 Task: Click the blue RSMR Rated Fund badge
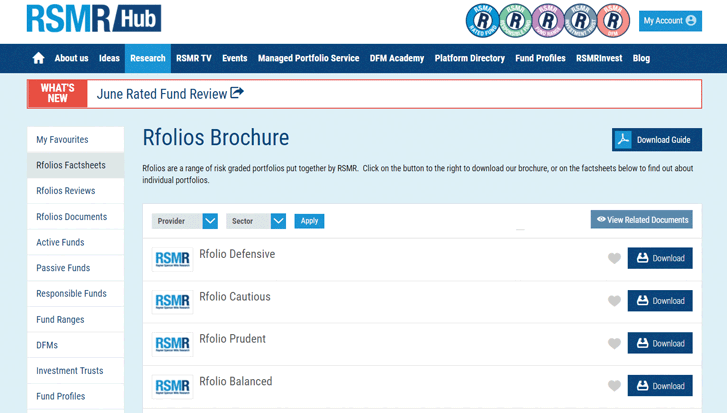coord(483,20)
